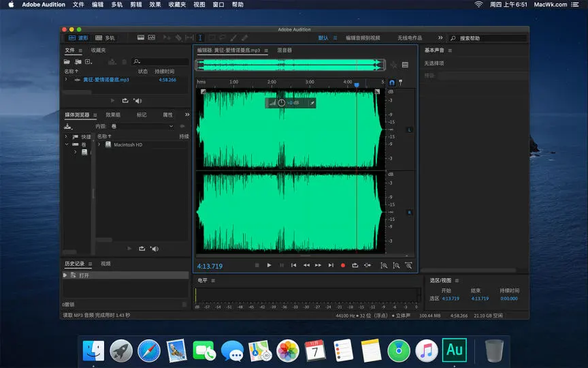This screenshot has height=368, width=588.
Task: Open the 编辑音频到视频 workspace
Action: [x=363, y=38]
